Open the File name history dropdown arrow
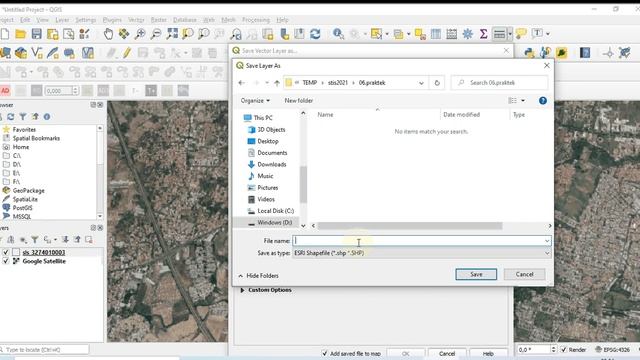The width and height of the screenshot is (640, 360). [x=547, y=241]
